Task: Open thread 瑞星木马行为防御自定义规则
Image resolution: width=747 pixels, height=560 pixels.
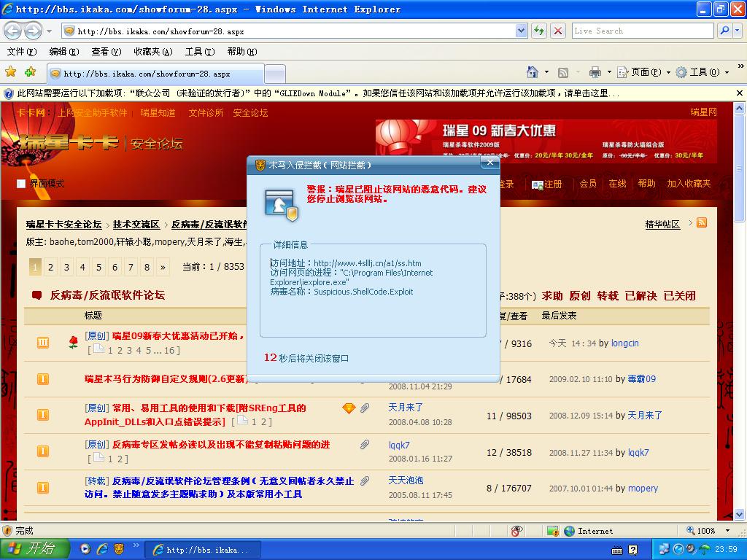Action: tap(167, 379)
